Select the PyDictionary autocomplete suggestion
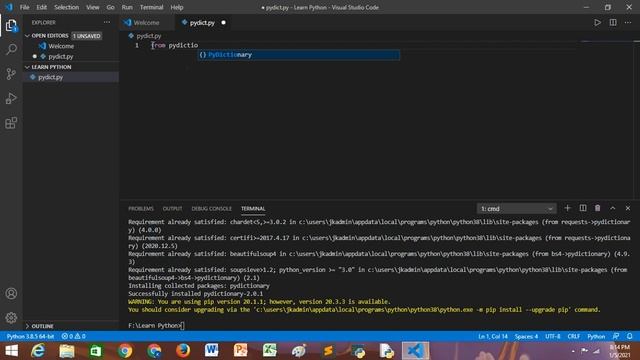The width and height of the screenshot is (640, 360). pyautogui.click(x=299, y=55)
